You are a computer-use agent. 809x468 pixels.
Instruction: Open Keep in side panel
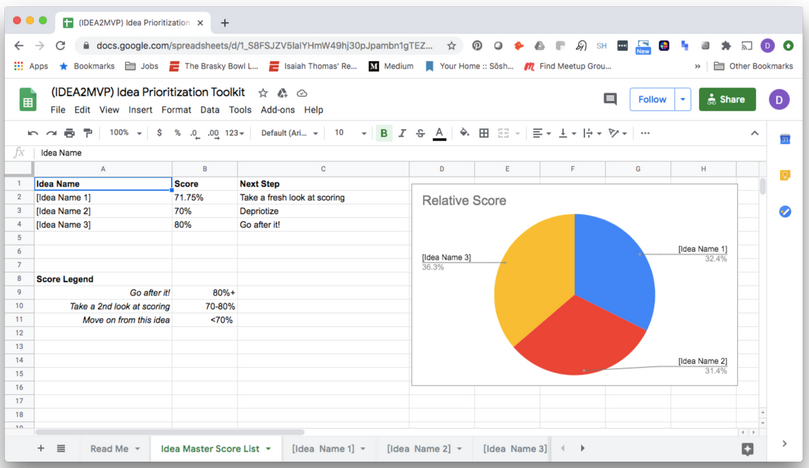[785, 175]
